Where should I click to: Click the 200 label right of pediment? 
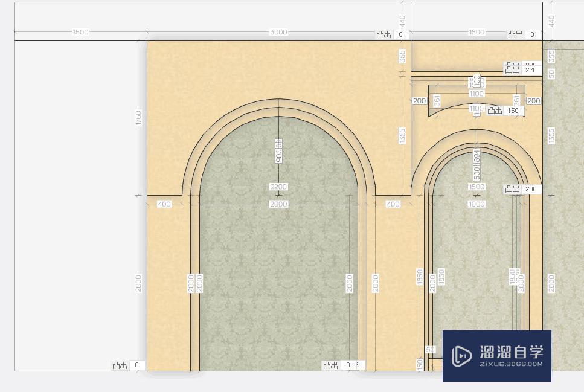point(534,101)
